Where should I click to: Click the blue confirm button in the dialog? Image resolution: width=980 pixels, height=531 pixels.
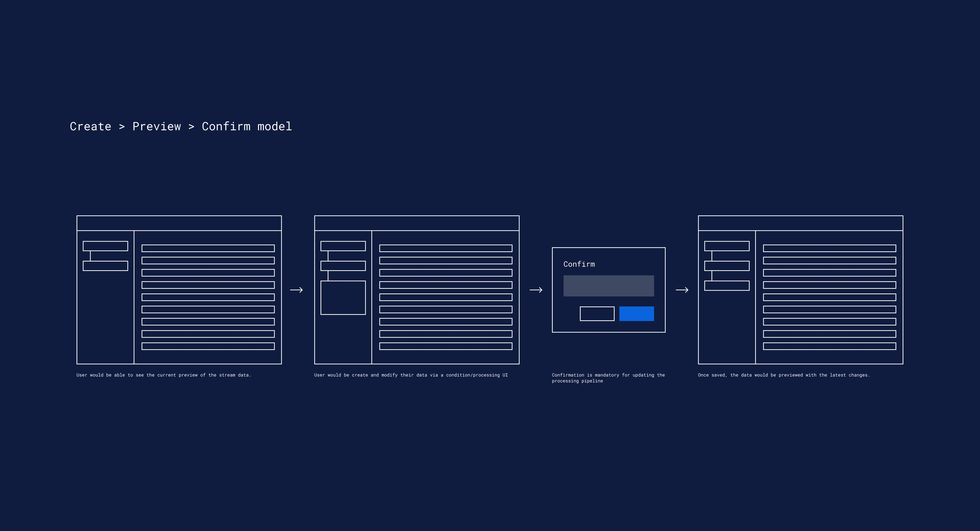pos(637,313)
